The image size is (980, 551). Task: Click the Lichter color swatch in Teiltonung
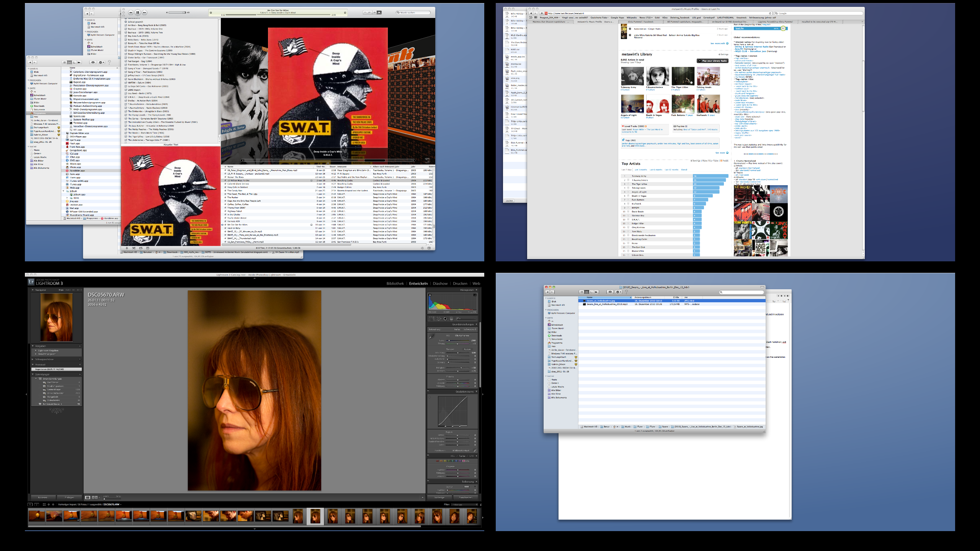coord(467,487)
